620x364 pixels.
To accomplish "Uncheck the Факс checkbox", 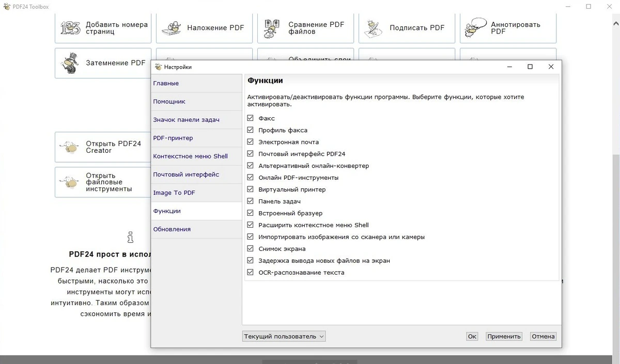I will [x=251, y=118].
